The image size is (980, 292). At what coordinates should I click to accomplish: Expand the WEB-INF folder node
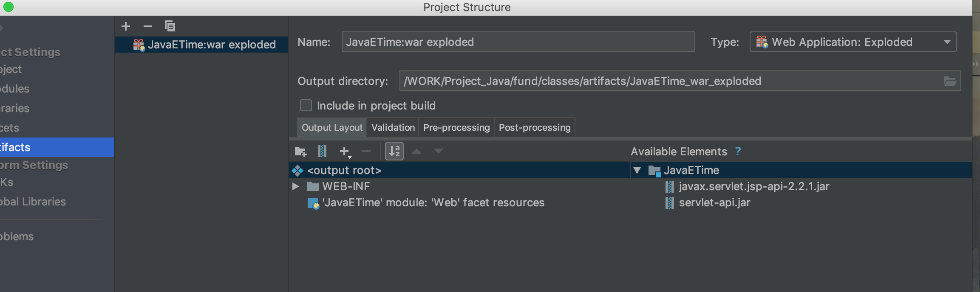click(296, 186)
